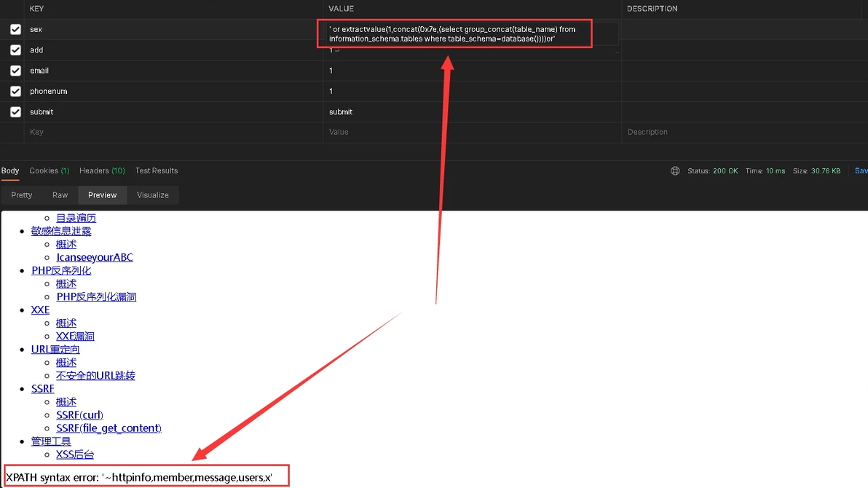Viewport: 868px width, 488px height.
Task: Open the Test Results tab
Action: (x=157, y=170)
